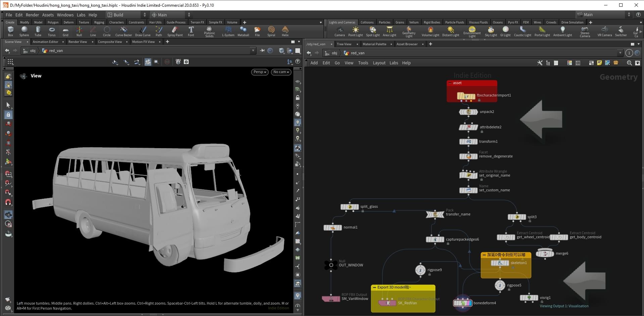The height and width of the screenshot is (316, 644).
Task: Open the No cam camera dropdown
Action: (x=281, y=72)
